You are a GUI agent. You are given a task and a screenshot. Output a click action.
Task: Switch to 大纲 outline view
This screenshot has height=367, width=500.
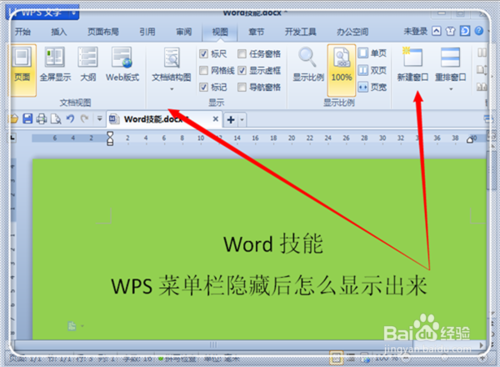88,57
